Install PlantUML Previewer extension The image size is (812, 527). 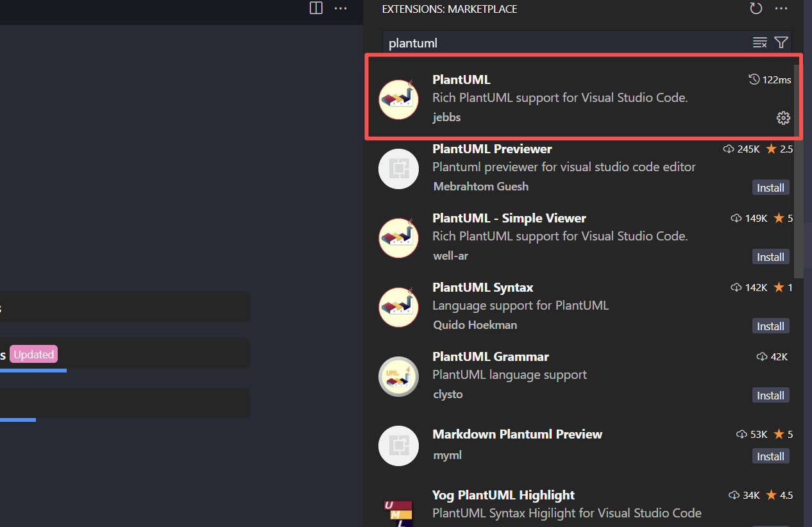point(770,188)
